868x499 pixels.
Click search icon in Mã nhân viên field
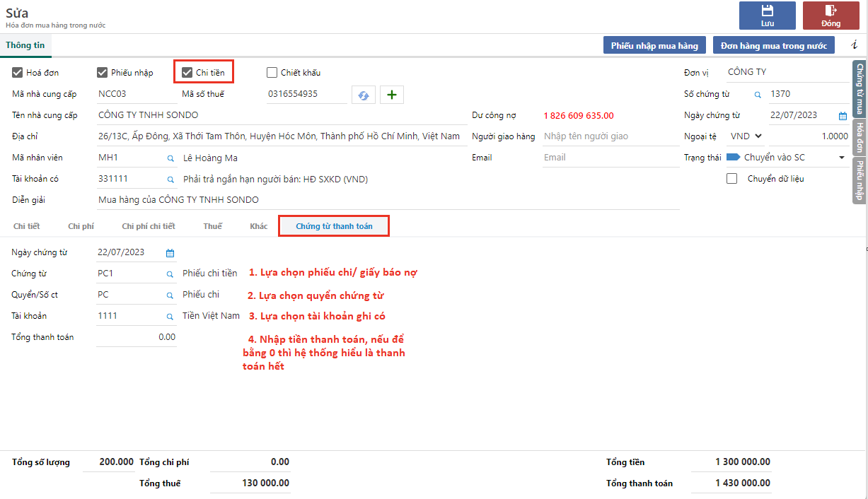pos(170,158)
